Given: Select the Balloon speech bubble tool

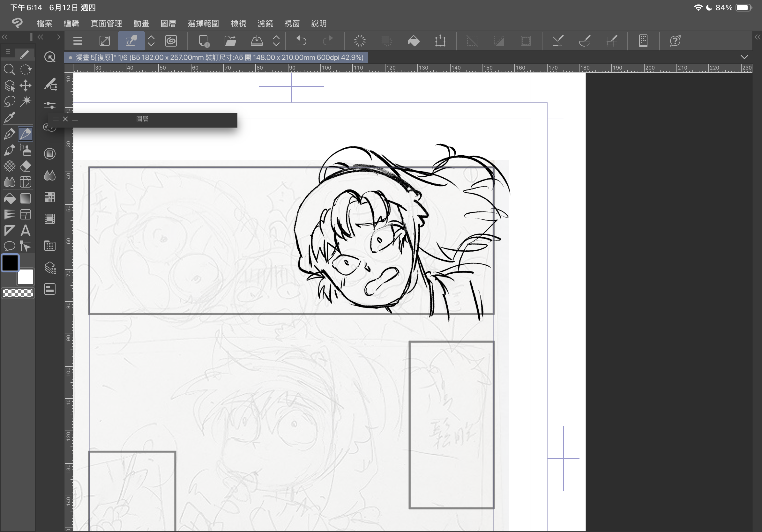Looking at the screenshot, I should [9, 246].
